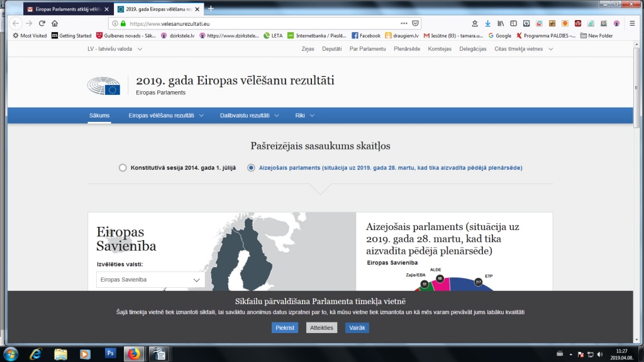Save the page with the Pocket icon

point(415,23)
